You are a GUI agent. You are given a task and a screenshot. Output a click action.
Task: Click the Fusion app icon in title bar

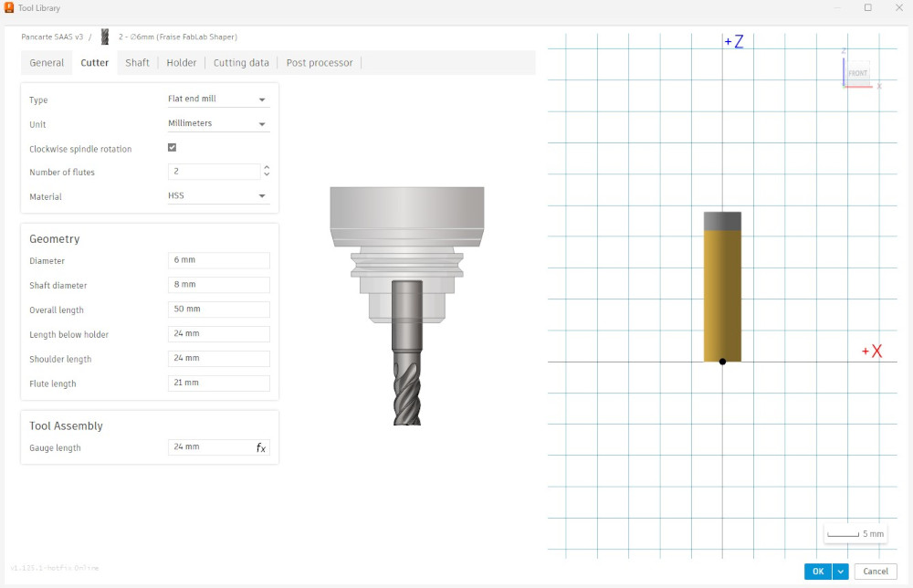pyautogui.click(x=9, y=7)
